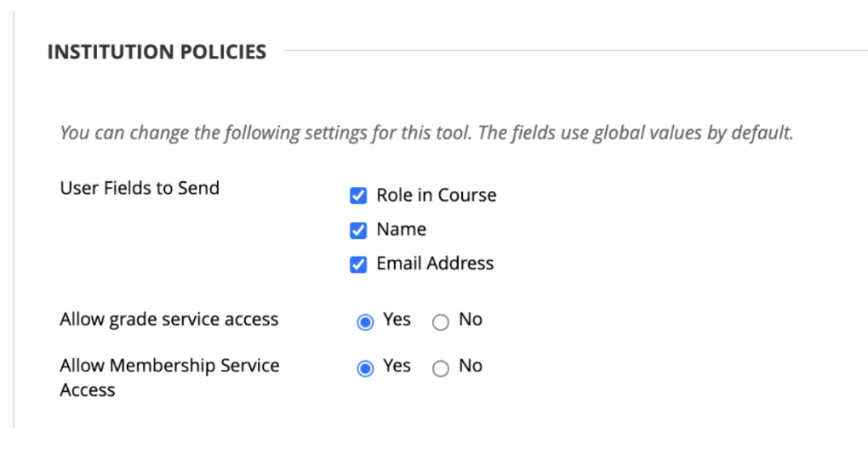
Task: Click the 'Email Address' label text
Action: coord(435,264)
